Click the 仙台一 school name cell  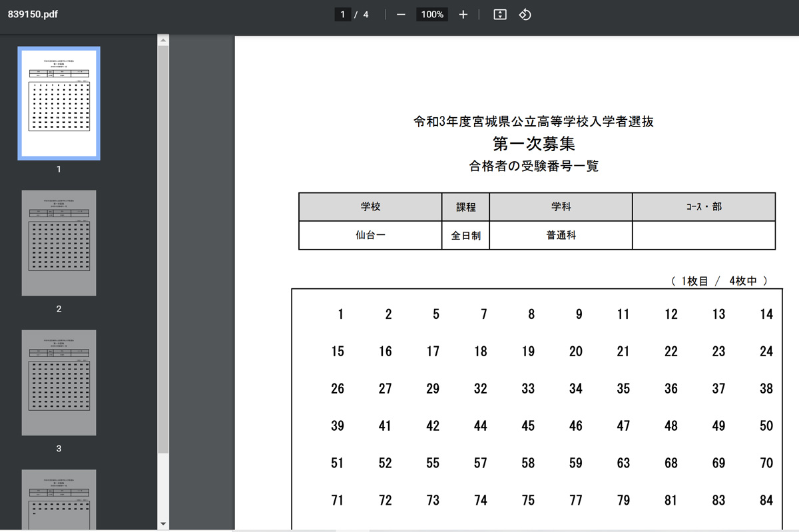pos(370,236)
